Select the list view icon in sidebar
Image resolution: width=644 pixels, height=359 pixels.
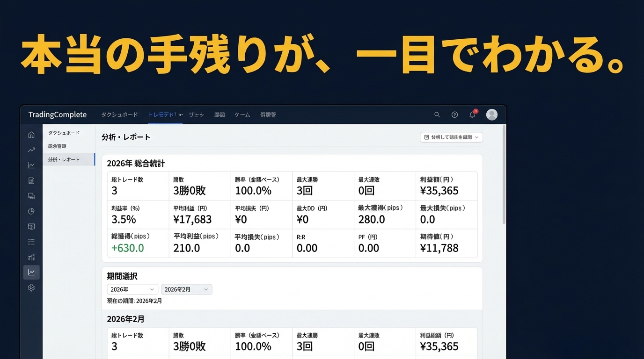pyautogui.click(x=31, y=241)
